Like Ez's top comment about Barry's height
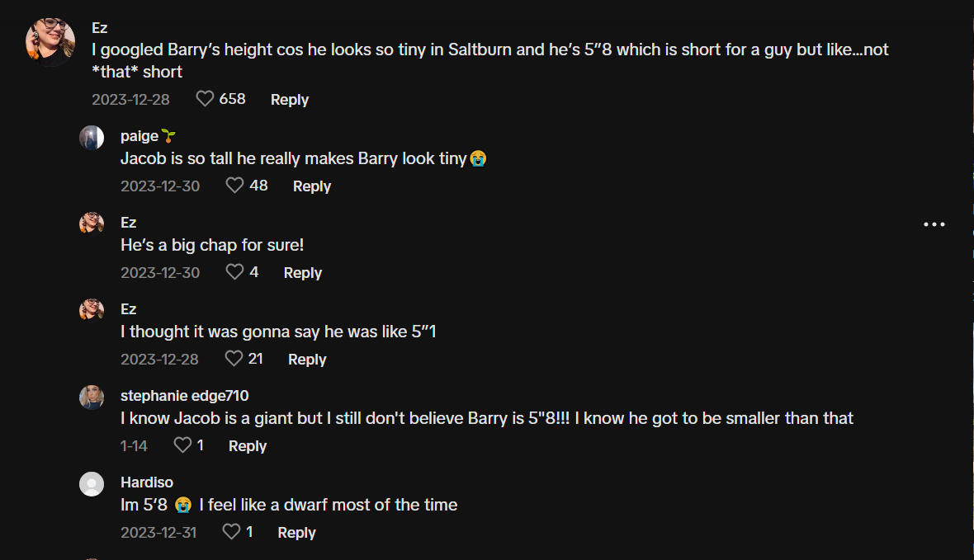 point(204,97)
